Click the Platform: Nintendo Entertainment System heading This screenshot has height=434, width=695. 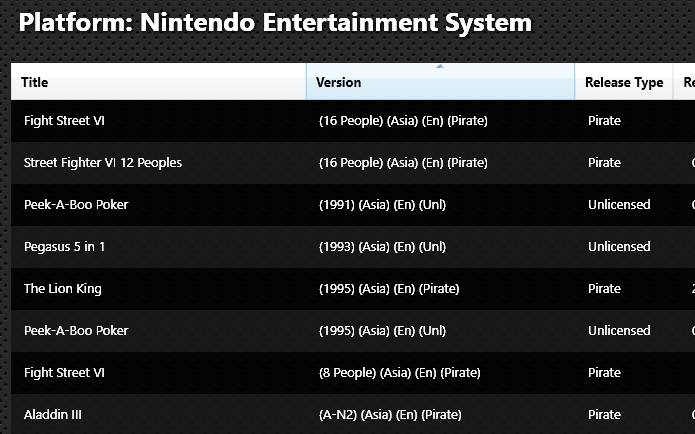[x=275, y=23]
